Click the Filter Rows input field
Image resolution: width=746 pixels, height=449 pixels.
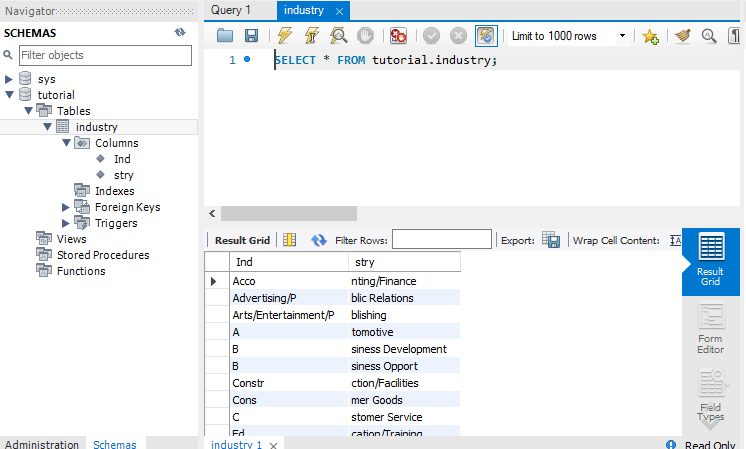[442, 239]
